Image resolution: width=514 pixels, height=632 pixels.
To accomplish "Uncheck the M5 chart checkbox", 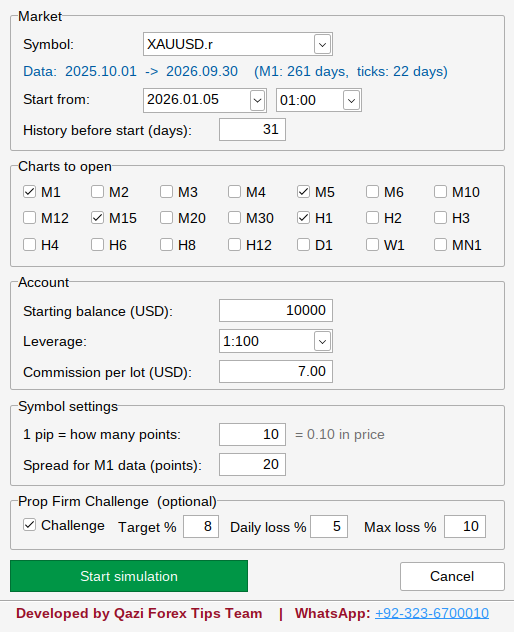I will point(303,191).
